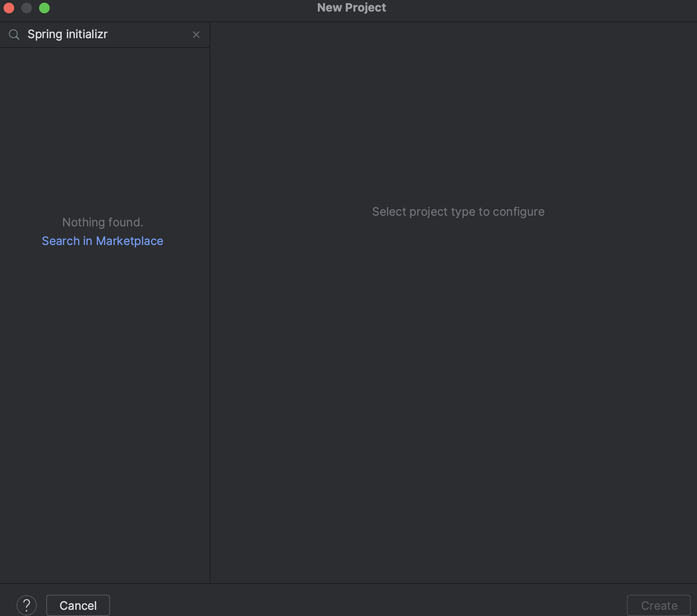Click the disabled Create button
This screenshot has height=616, width=697.
(659, 605)
